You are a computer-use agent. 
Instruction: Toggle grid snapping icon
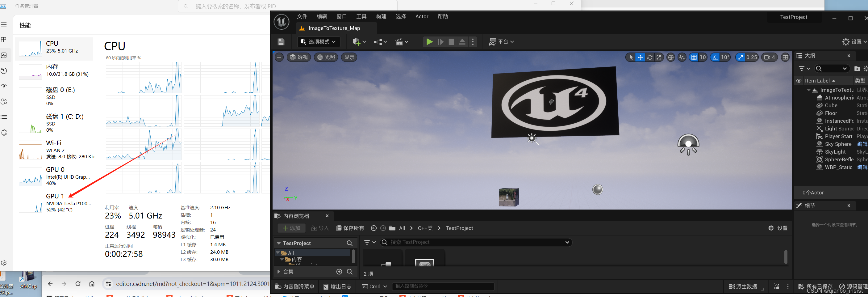[694, 57]
